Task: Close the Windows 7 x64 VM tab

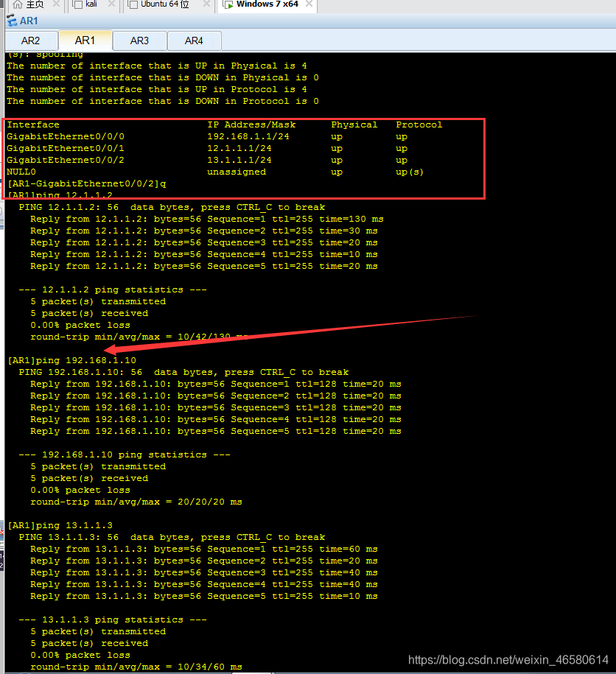Action: point(309,4)
